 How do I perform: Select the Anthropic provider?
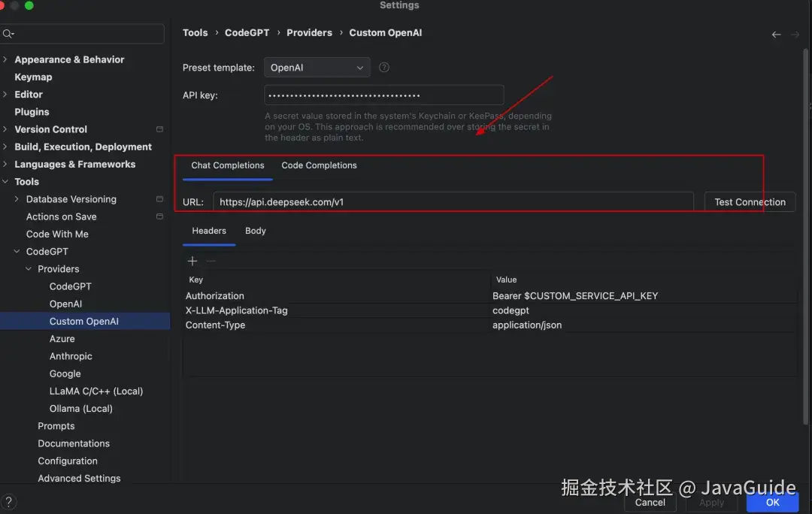coord(71,356)
